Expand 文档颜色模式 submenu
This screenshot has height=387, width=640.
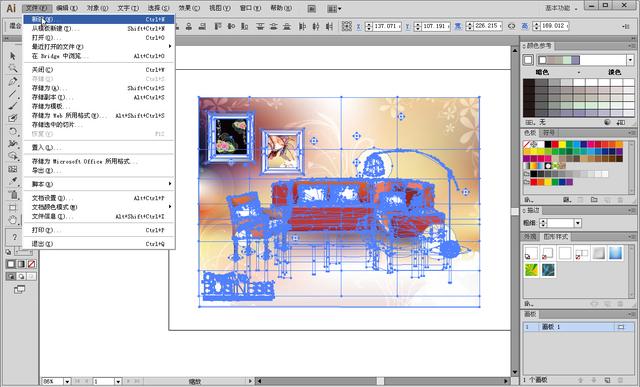pyautogui.click(x=99, y=207)
